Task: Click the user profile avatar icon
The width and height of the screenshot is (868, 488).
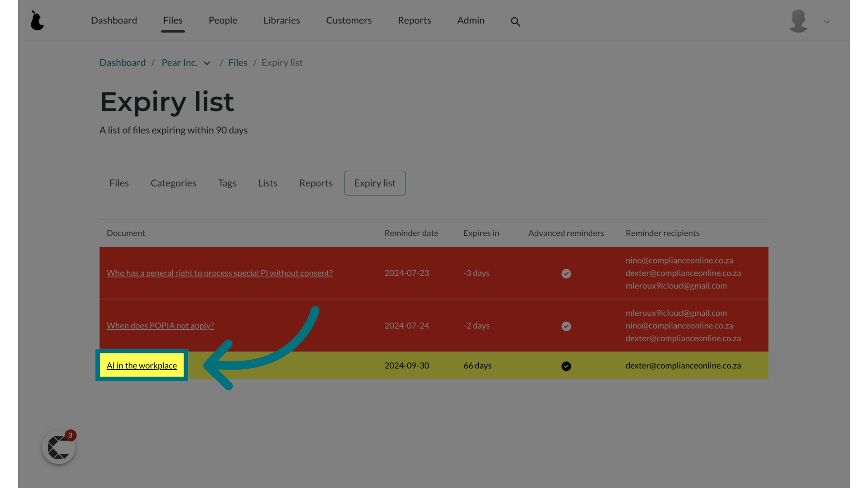Action: [x=798, y=20]
